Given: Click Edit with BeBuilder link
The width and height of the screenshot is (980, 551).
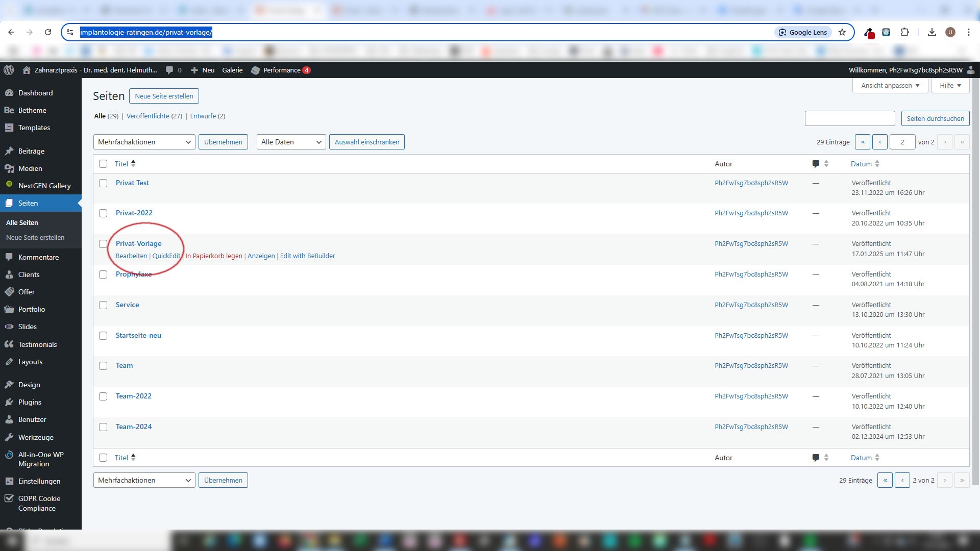Looking at the screenshot, I should coord(307,256).
